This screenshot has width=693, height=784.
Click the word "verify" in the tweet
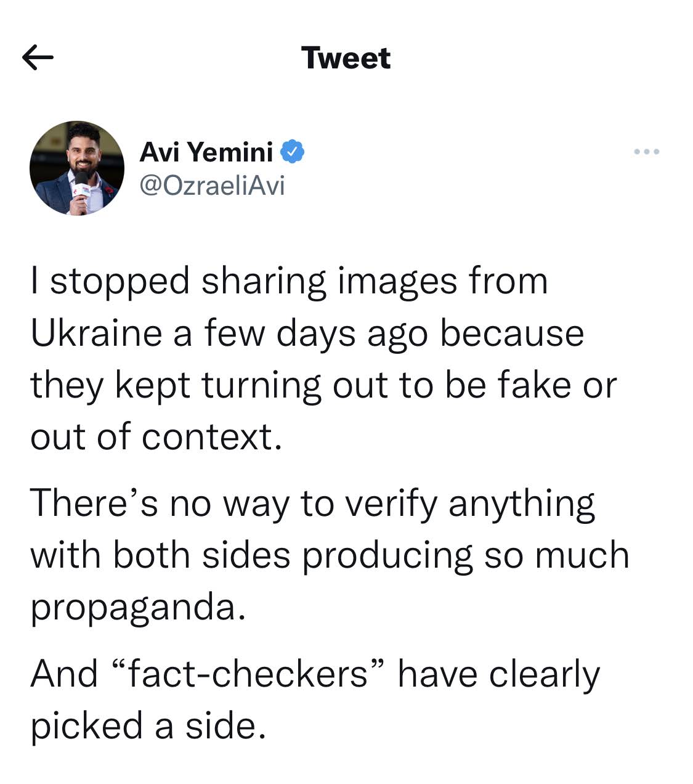coord(391,504)
